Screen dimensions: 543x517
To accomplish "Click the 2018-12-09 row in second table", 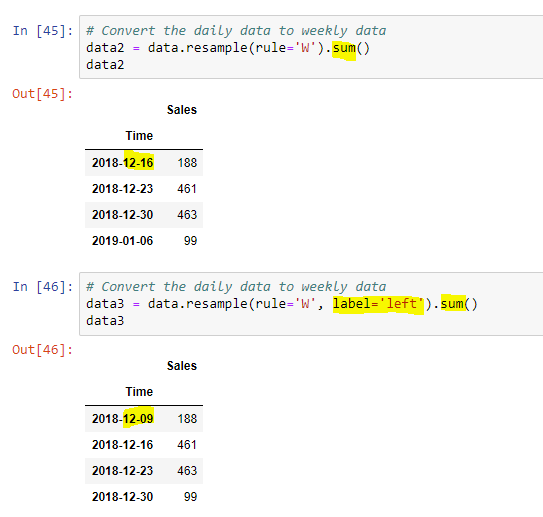I will coord(144,419).
